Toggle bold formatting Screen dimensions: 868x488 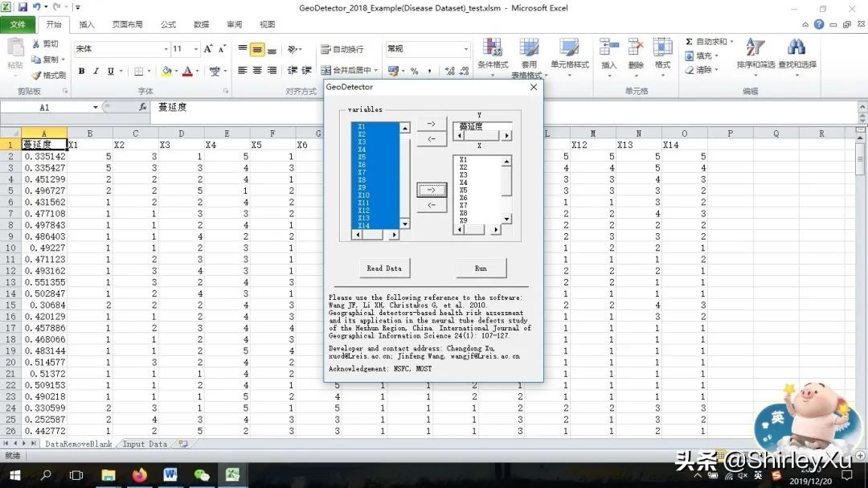(81, 72)
